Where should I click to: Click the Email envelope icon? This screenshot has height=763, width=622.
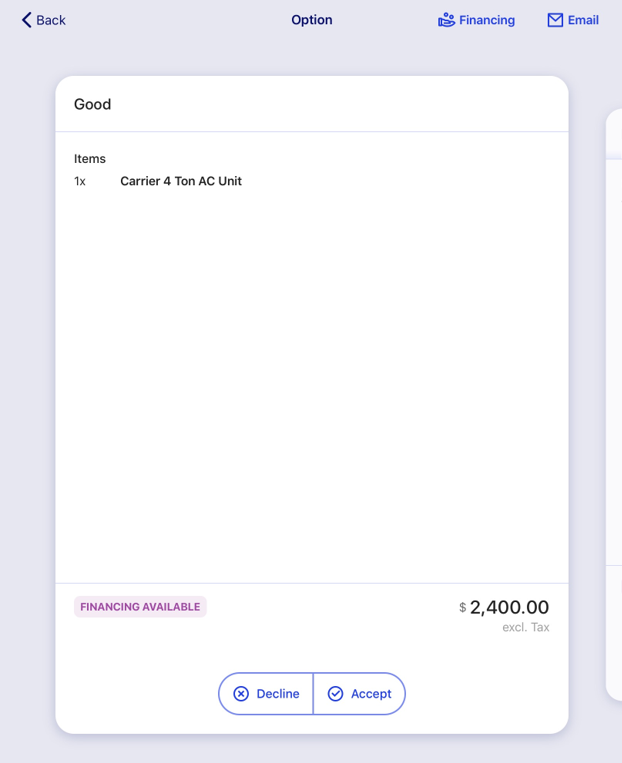555,20
